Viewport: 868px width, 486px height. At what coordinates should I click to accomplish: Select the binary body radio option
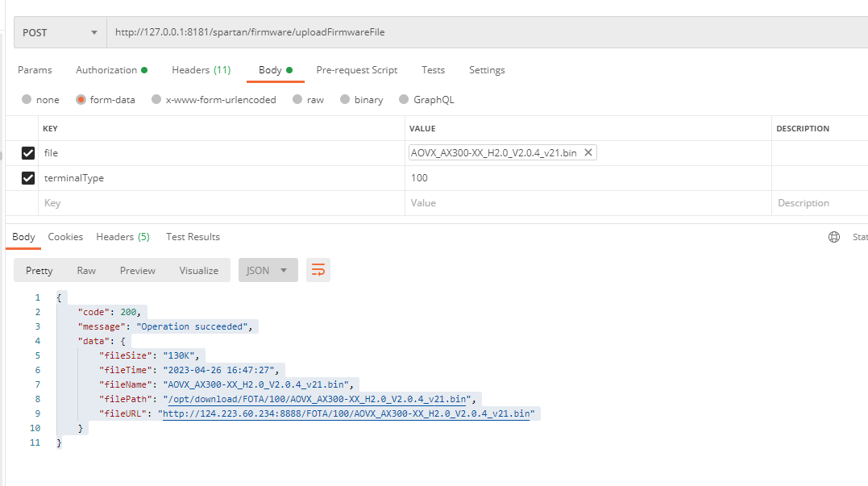click(x=345, y=100)
